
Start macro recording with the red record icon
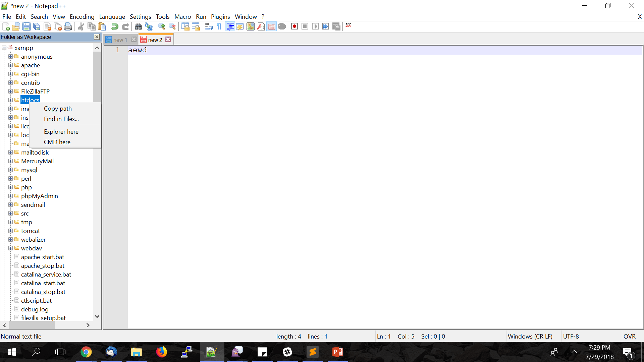point(294,26)
